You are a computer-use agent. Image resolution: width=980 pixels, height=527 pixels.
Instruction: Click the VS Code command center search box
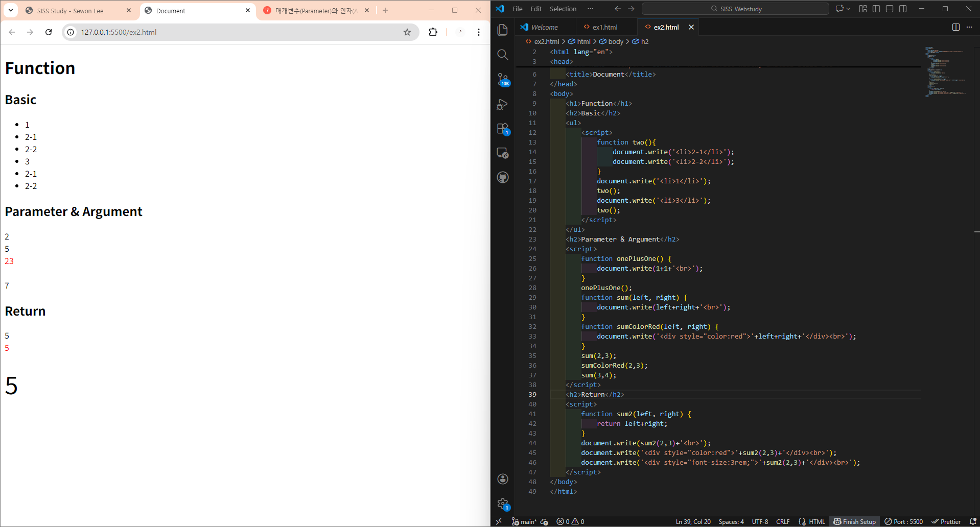[x=735, y=9]
